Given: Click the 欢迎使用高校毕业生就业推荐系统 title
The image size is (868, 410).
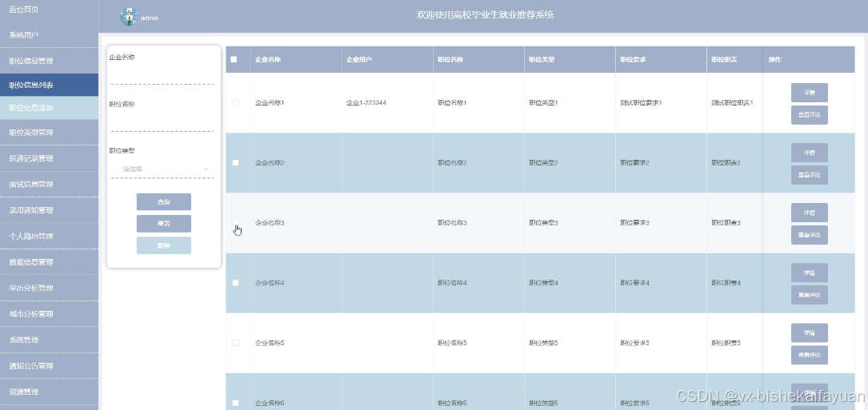Looking at the screenshot, I should pos(485,15).
